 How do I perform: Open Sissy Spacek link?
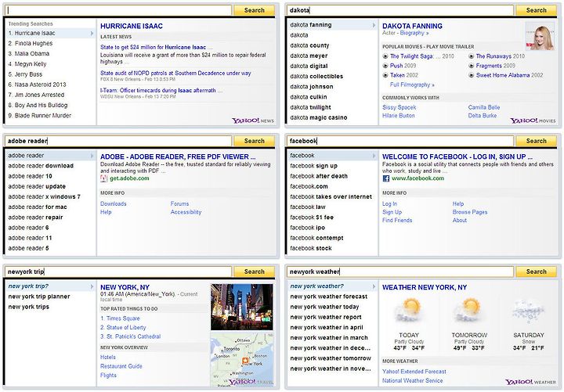(399, 107)
